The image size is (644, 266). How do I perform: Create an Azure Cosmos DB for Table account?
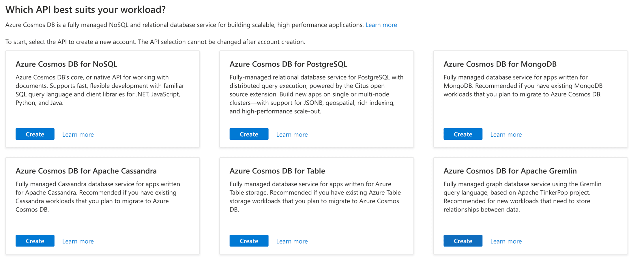249,241
